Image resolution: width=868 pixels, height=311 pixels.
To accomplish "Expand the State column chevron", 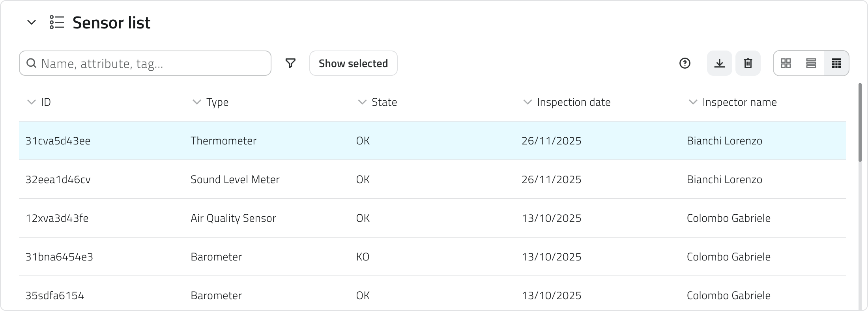I will coord(362,102).
